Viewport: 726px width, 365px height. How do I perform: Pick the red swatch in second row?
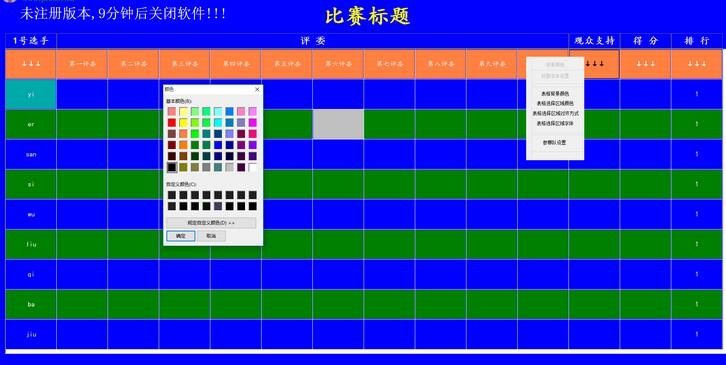[x=172, y=123]
